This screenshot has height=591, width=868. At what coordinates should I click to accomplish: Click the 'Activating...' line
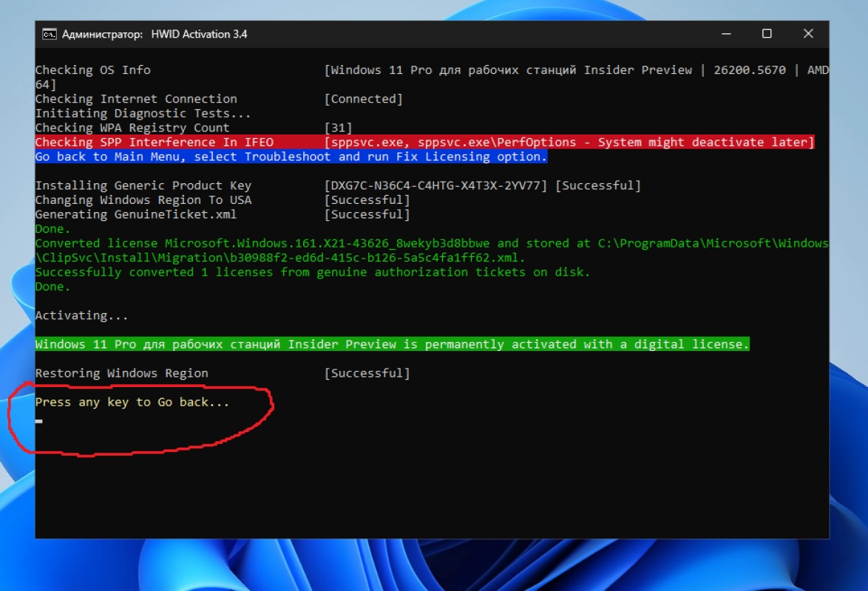[x=81, y=315]
